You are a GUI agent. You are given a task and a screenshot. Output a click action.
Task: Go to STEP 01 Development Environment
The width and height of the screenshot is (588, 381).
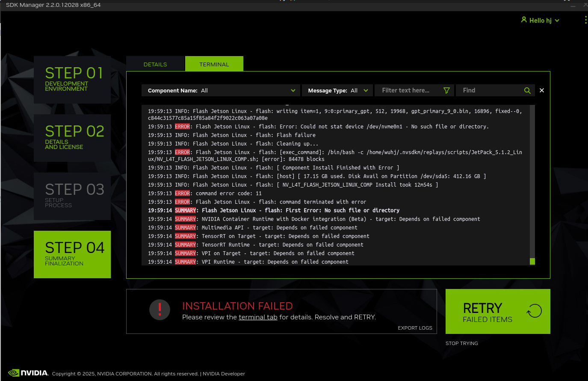tap(72, 80)
